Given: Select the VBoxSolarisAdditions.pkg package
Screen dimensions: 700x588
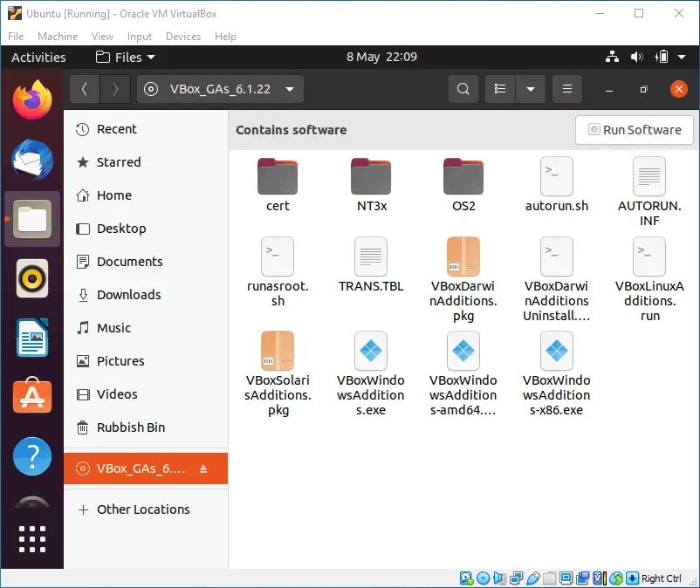Looking at the screenshot, I should [x=278, y=374].
